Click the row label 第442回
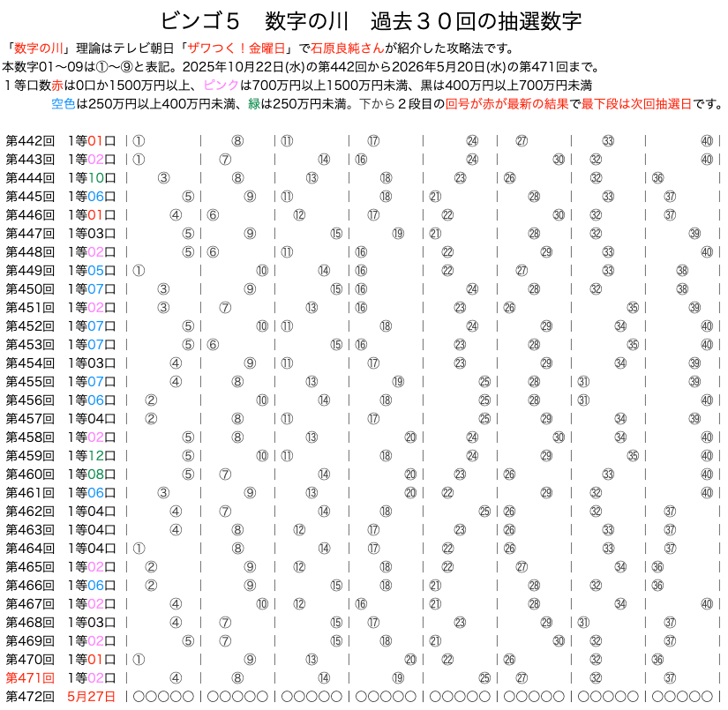Viewport: 728px width, 710px height. (30, 141)
